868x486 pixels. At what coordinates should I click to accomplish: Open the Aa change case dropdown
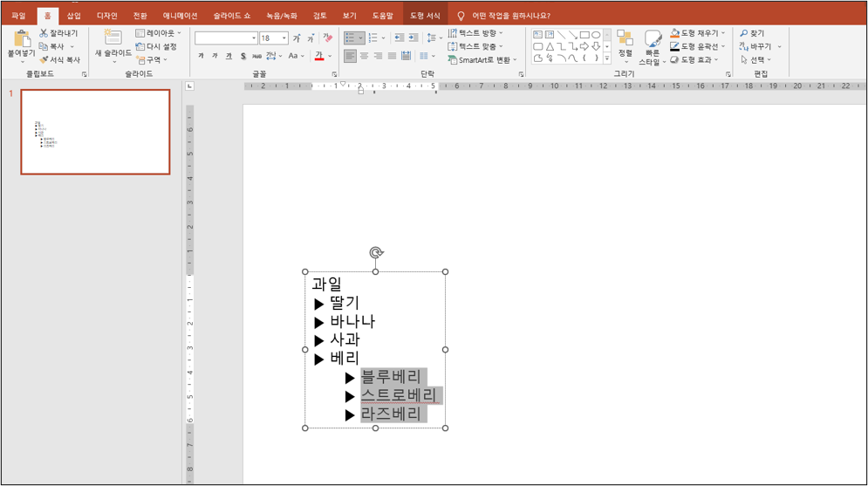click(x=296, y=56)
